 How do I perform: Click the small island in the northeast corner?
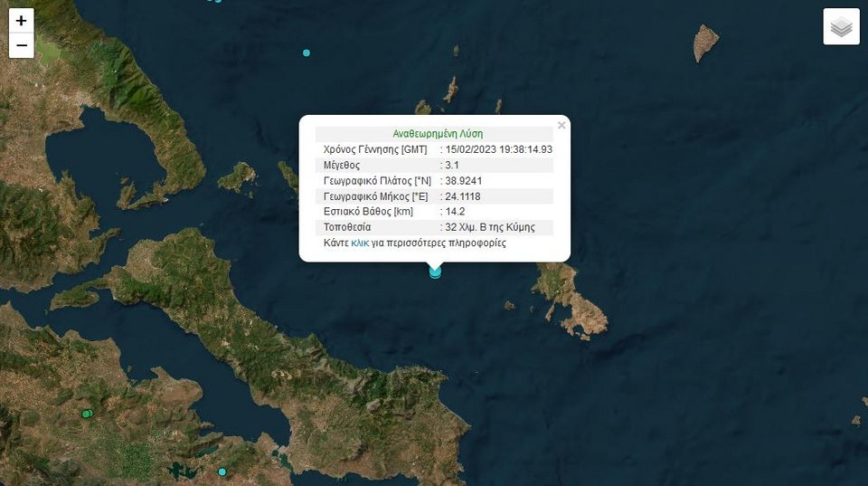tap(705, 42)
